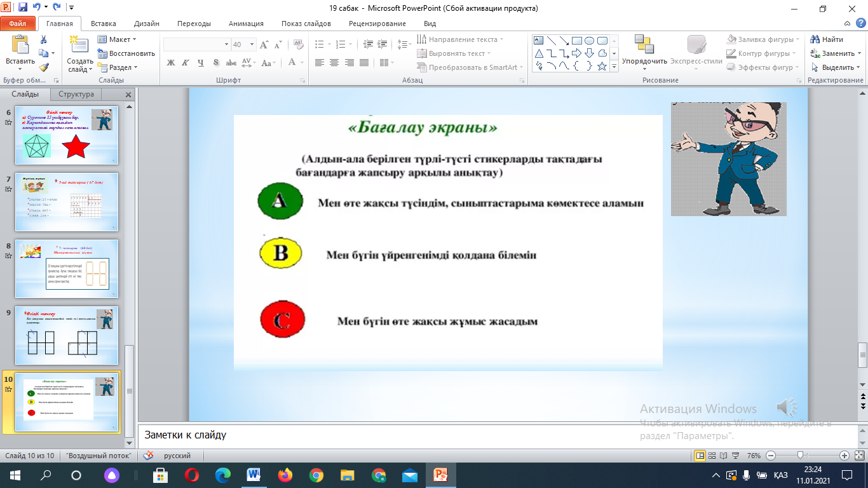Toggle bold formatting with the Ж button
This screenshot has height=488, width=868.
coord(170,62)
